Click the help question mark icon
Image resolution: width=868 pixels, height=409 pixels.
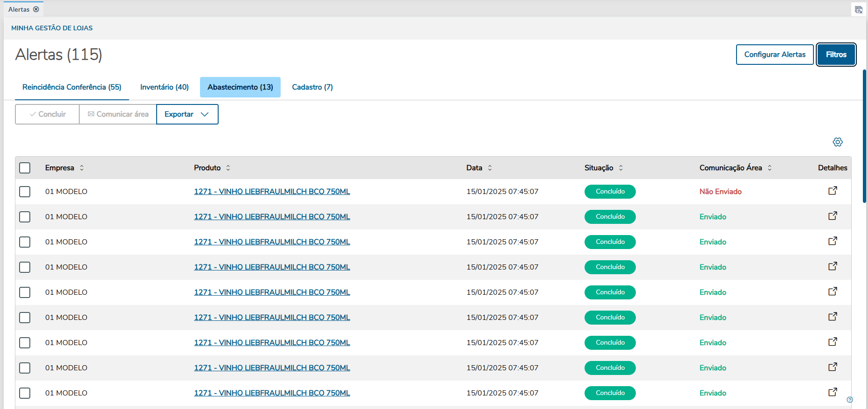(850, 400)
